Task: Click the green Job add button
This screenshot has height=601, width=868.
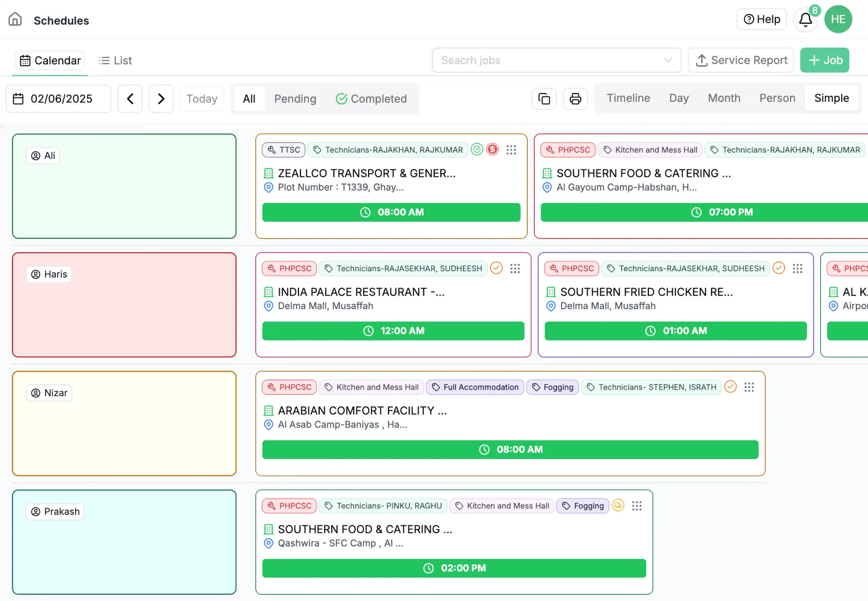Action: (824, 60)
